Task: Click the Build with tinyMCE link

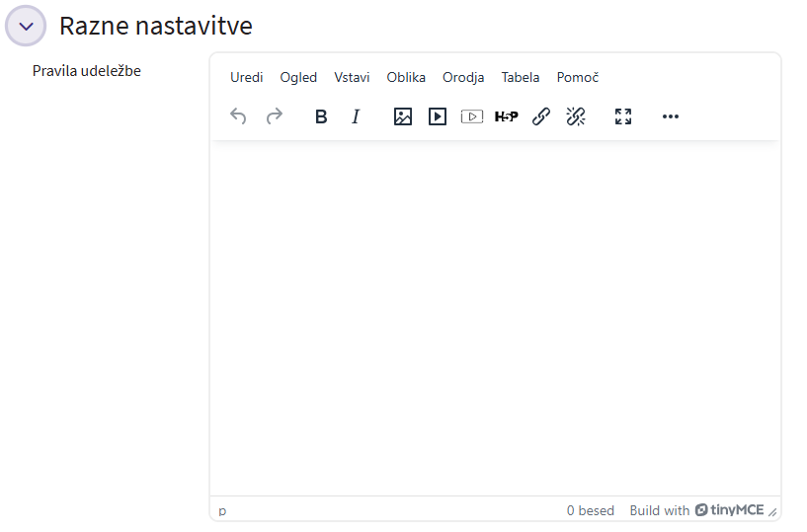Action: (x=697, y=510)
